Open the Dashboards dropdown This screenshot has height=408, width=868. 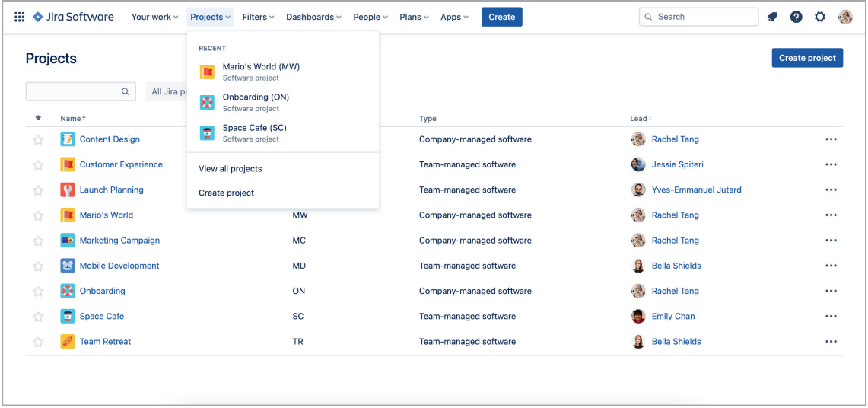tap(314, 18)
